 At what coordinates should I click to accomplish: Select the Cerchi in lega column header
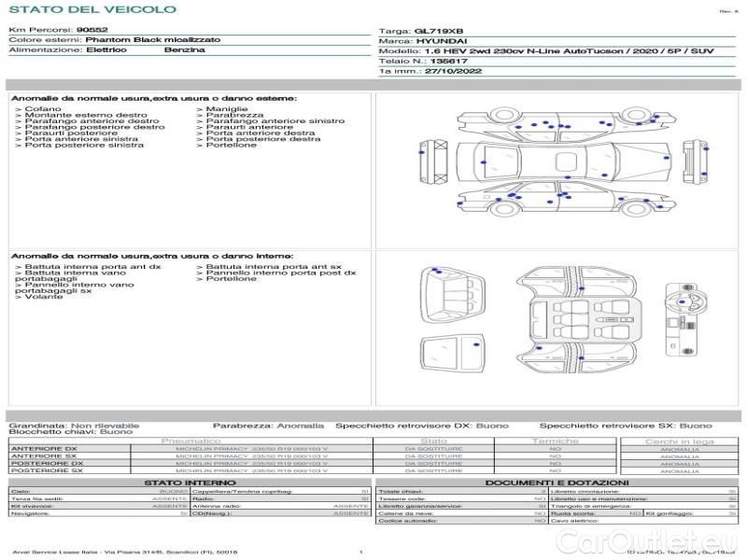pos(679,441)
